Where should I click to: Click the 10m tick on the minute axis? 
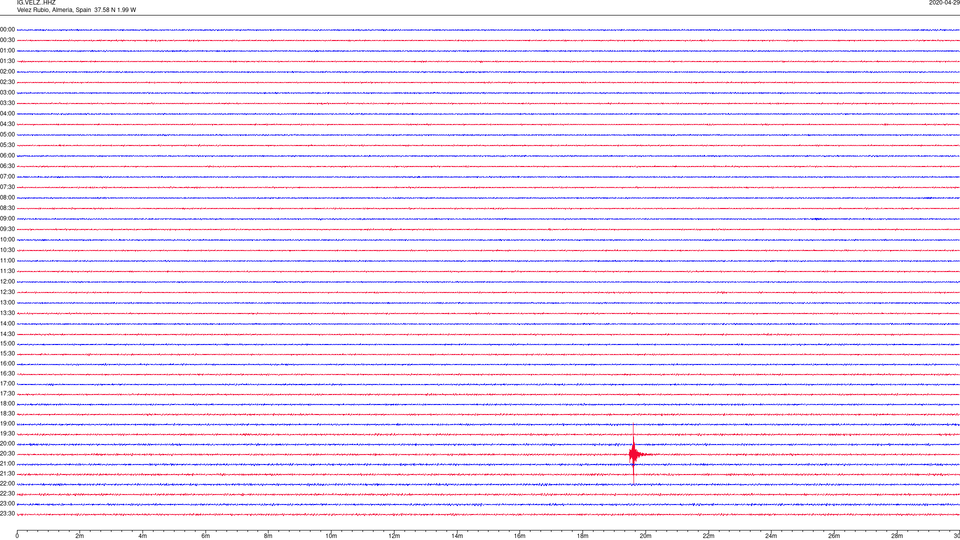click(331, 536)
